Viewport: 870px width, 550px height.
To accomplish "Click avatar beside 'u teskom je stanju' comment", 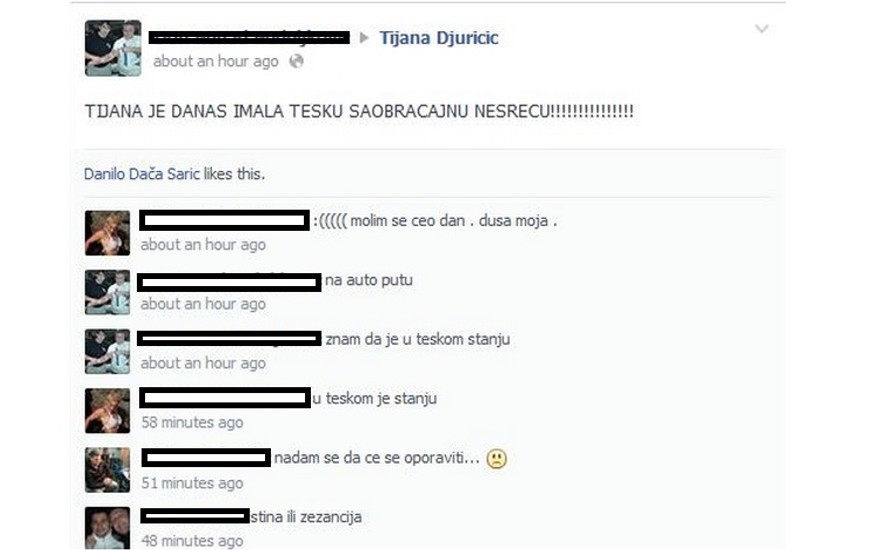I will [107, 411].
